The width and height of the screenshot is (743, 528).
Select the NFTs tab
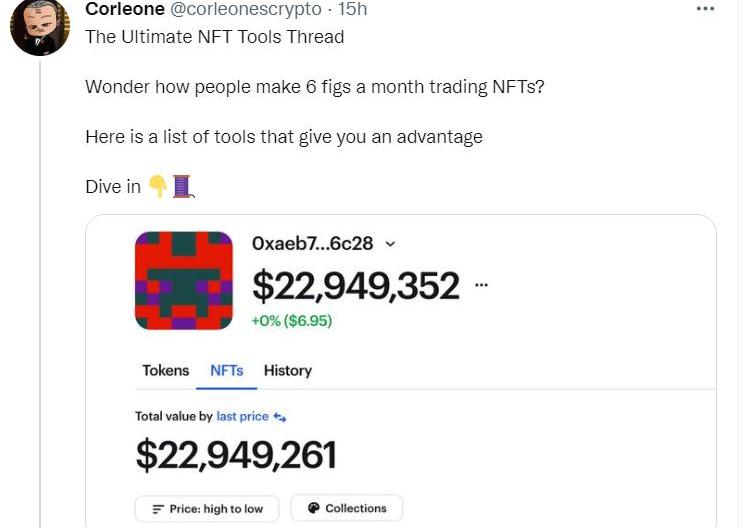[x=227, y=370]
